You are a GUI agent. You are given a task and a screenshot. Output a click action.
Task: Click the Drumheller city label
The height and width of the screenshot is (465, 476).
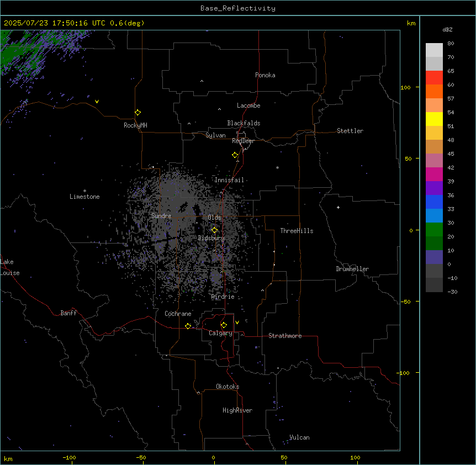point(352,269)
